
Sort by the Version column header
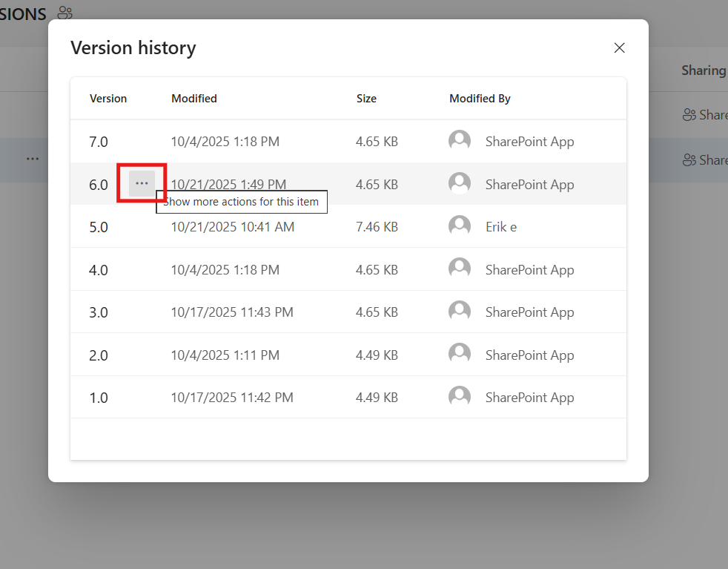[x=108, y=99]
